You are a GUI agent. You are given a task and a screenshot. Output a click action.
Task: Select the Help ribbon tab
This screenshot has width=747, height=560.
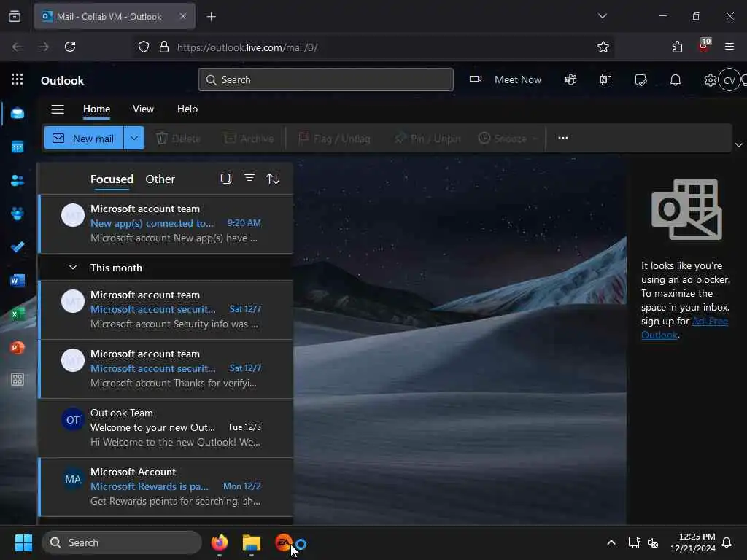[187, 109]
